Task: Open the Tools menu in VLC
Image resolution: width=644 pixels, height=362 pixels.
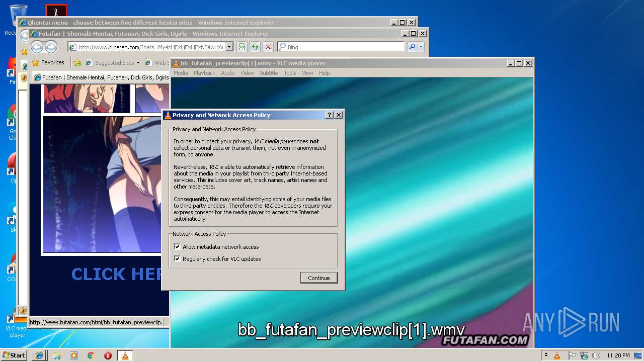Action: click(x=290, y=73)
